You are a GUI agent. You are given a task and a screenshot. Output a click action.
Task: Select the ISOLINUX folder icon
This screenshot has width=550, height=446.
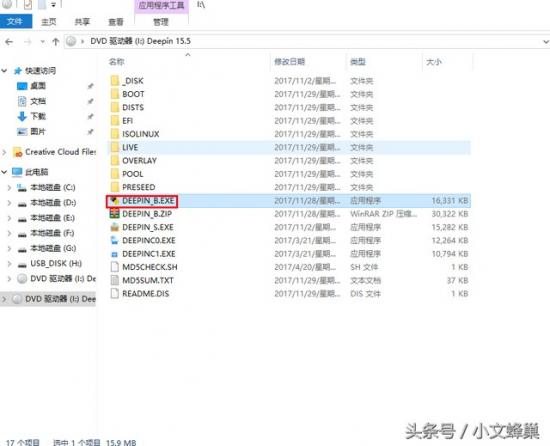tap(115, 134)
